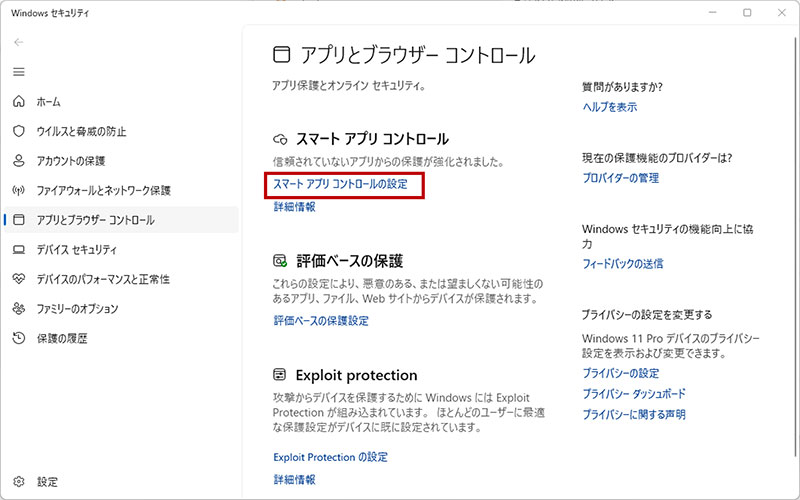Viewport: 800px width, 500px height.
Task: Click the account protection person icon
Action: pyautogui.click(x=19, y=161)
